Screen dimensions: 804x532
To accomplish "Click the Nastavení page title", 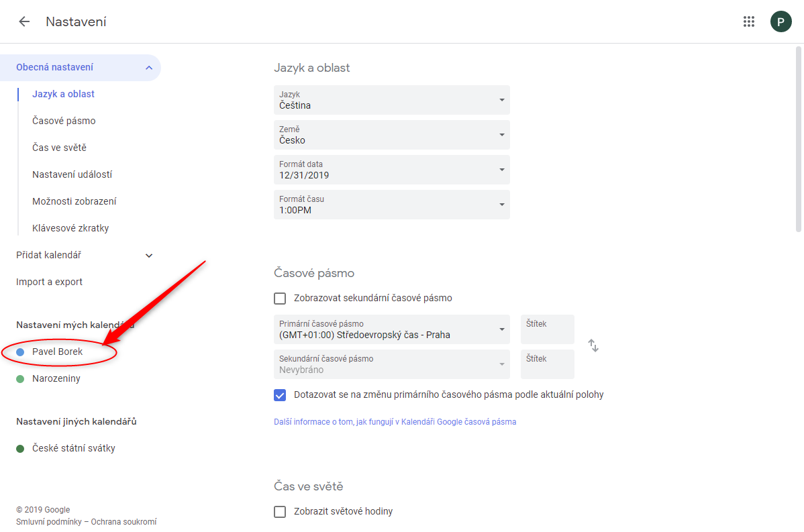I will [76, 21].
